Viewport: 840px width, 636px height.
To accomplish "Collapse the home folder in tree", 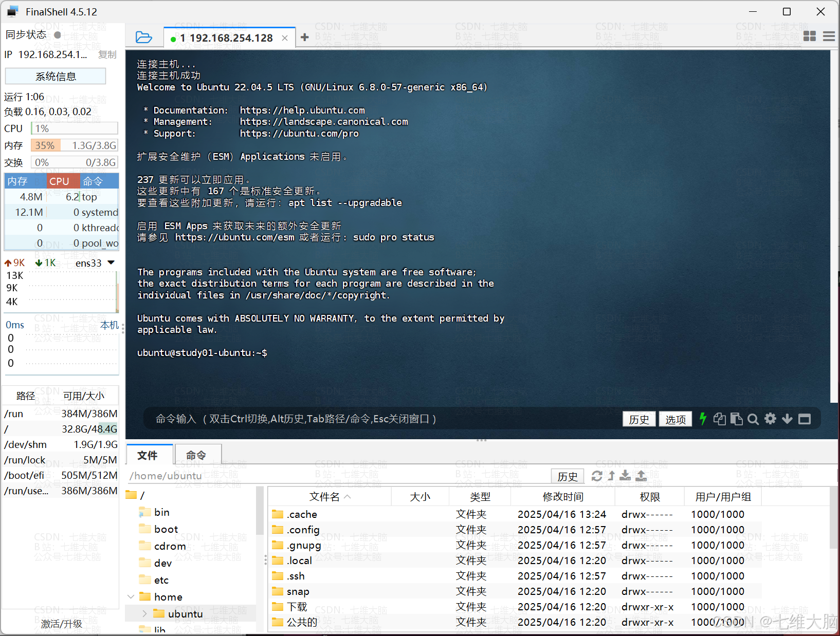I will click(131, 597).
